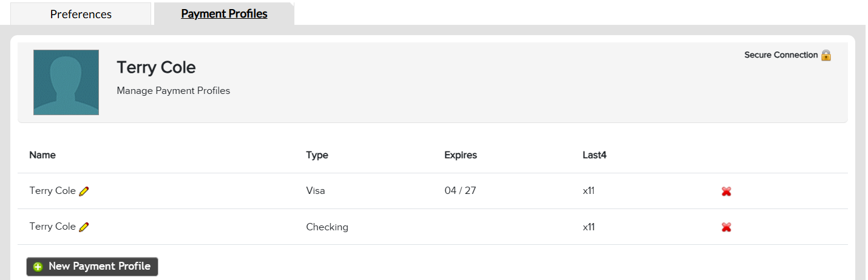Click the Secure Connection padlock icon
The image size is (868, 280).
[826, 55]
